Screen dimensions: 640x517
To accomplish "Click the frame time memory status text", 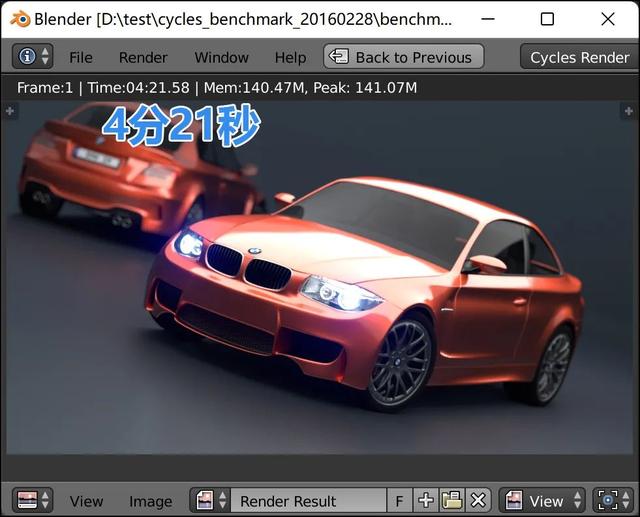I will pyautogui.click(x=217, y=88).
